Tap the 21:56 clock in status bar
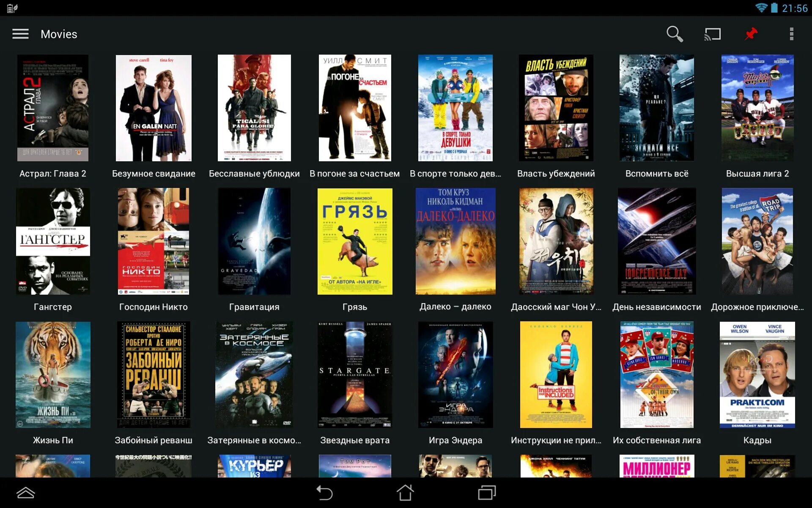 tap(795, 8)
